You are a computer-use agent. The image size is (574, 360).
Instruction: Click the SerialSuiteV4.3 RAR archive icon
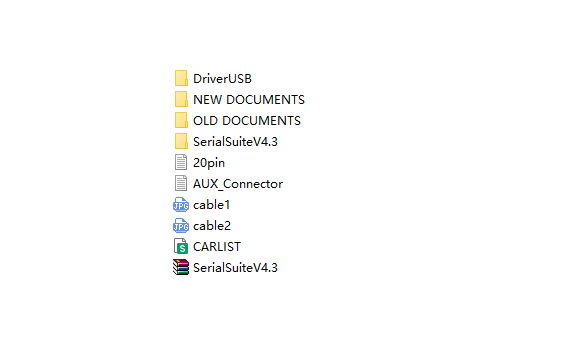(181, 267)
